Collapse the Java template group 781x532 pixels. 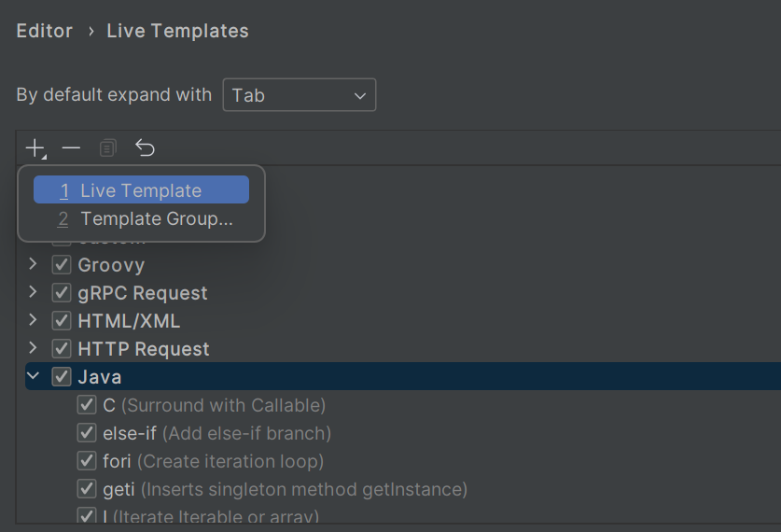[34, 377]
